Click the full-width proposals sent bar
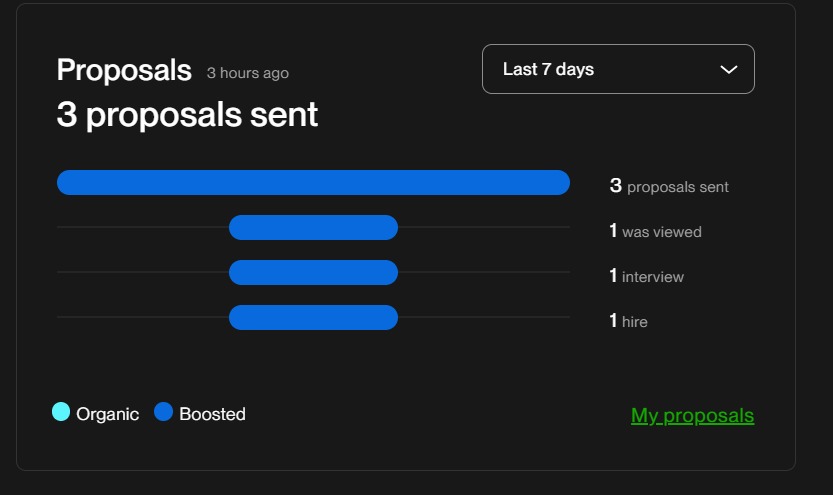Image resolution: width=833 pixels, height=495 pixels. coord(313,182)
